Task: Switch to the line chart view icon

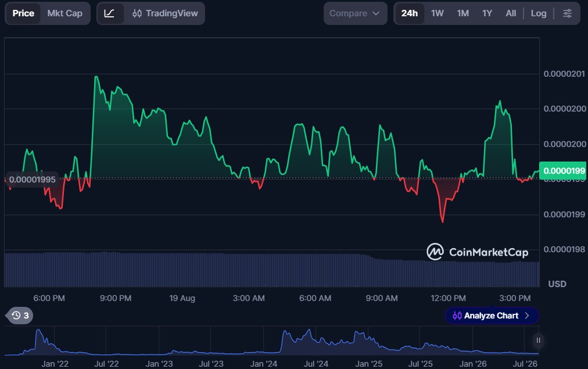Action: click(x=109, y=13)
